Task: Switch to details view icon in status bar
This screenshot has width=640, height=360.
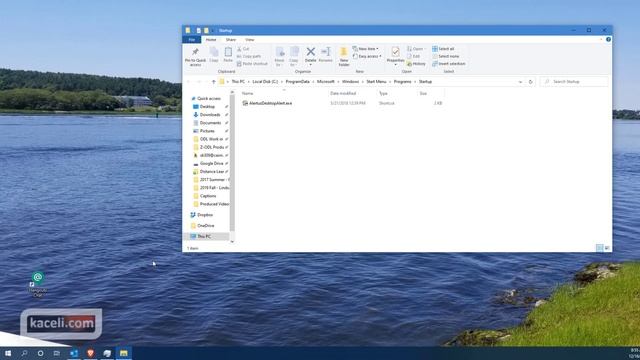Action: pyautogui.click(x=600, y=248)
